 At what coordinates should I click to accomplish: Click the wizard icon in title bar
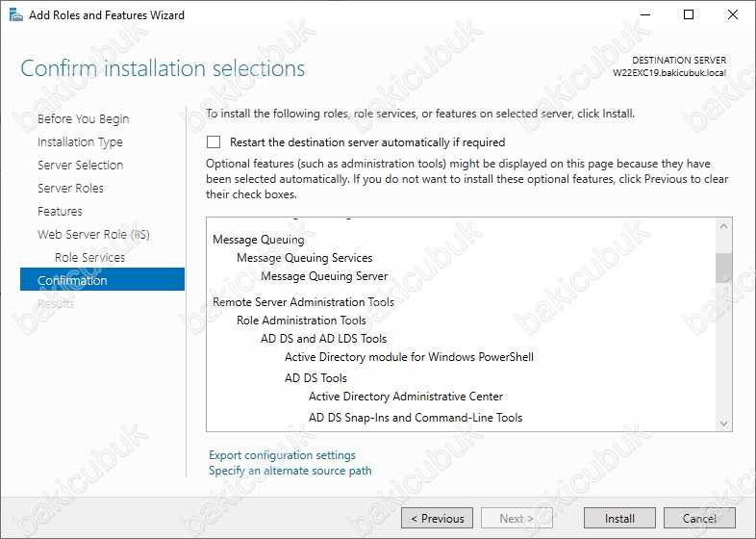(16, 15)
